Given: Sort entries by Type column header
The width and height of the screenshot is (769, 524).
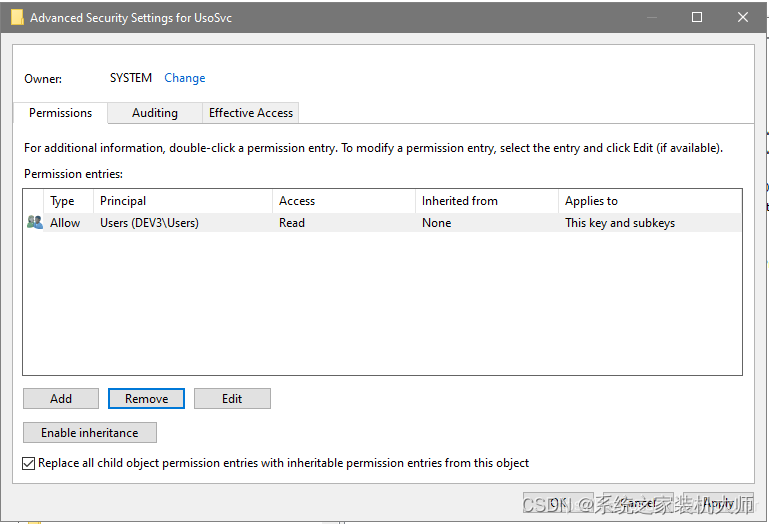Looking at the screenshot, I should [x=62, y=201].
